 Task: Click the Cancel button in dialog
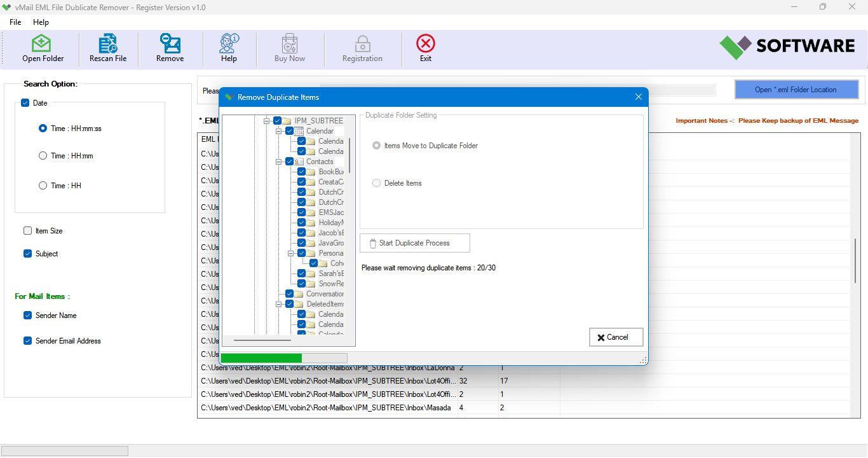[x=616, y=337]
